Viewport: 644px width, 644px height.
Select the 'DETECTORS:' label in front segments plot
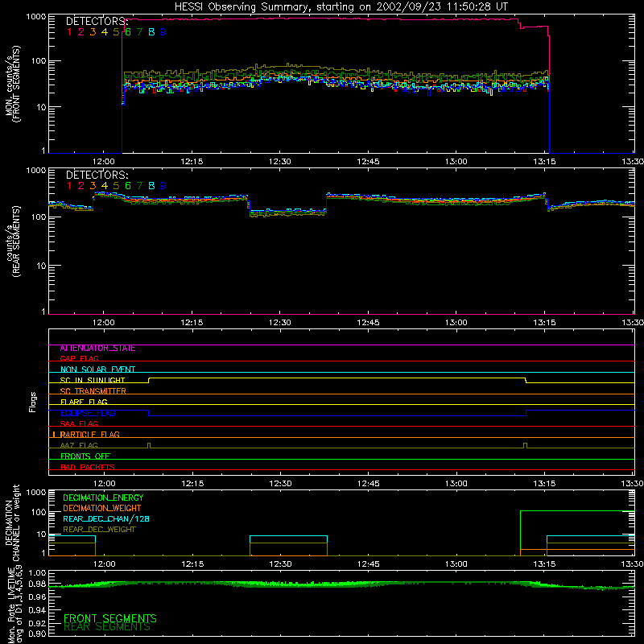pos(97,21)
